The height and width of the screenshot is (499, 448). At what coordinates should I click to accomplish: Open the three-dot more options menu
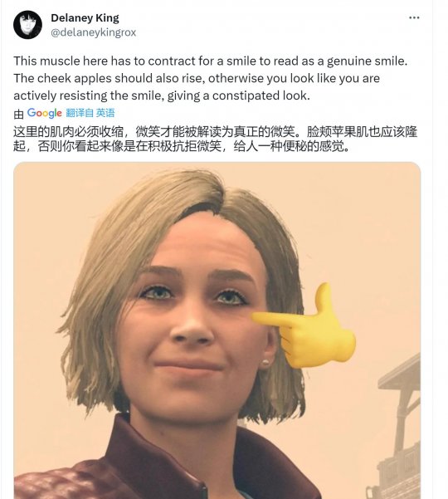coord(414,17)
